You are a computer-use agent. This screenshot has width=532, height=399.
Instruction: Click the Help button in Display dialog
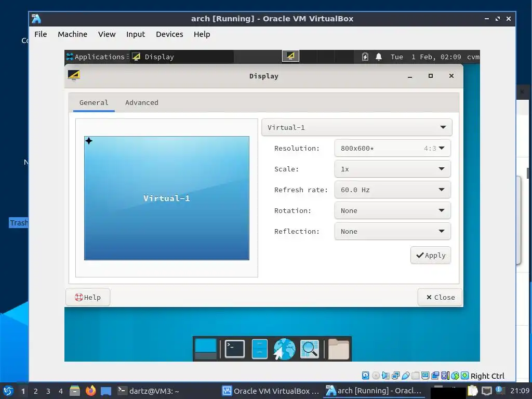(88, 297)
